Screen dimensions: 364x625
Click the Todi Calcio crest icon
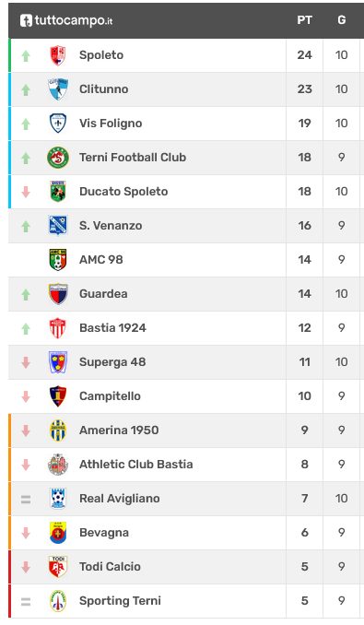(x=58, y=566)
